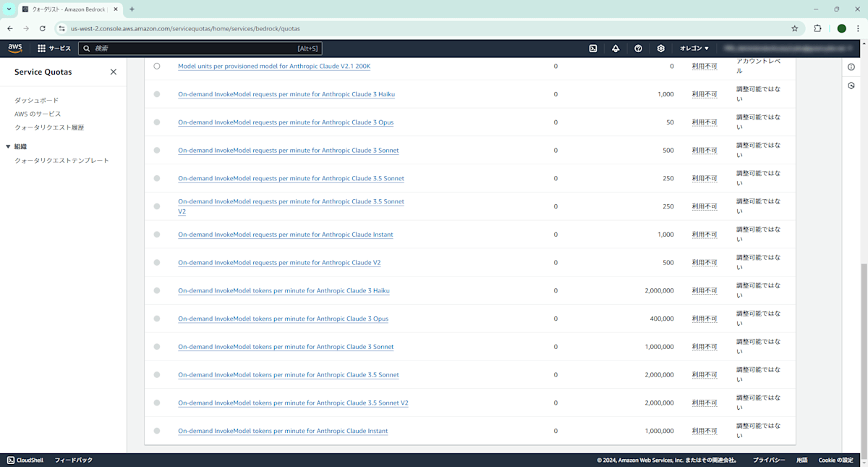Open the Chrome three-dot menu
Image resolution: width=868 pixels, height=467 pixels.
coord(858,28)
